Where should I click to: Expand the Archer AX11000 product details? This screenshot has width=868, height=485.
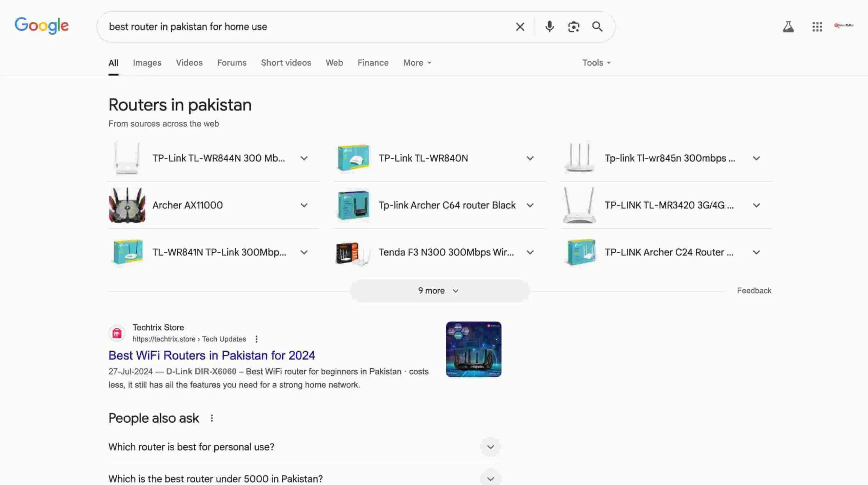coord(304,205)
